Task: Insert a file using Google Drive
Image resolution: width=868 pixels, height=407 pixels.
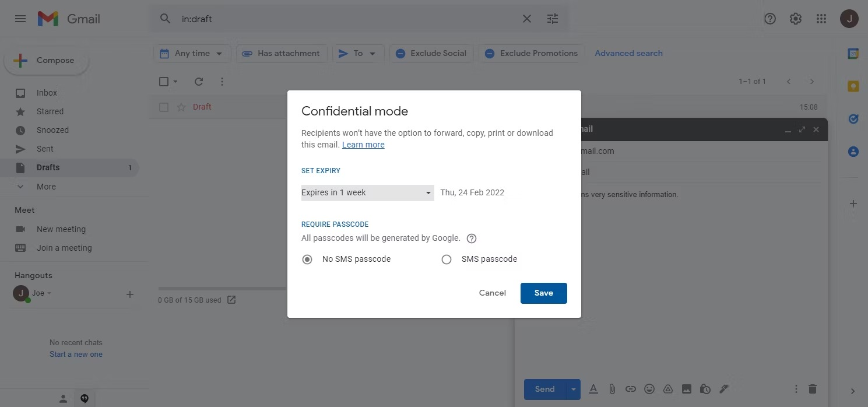Action: coord(667,388)
